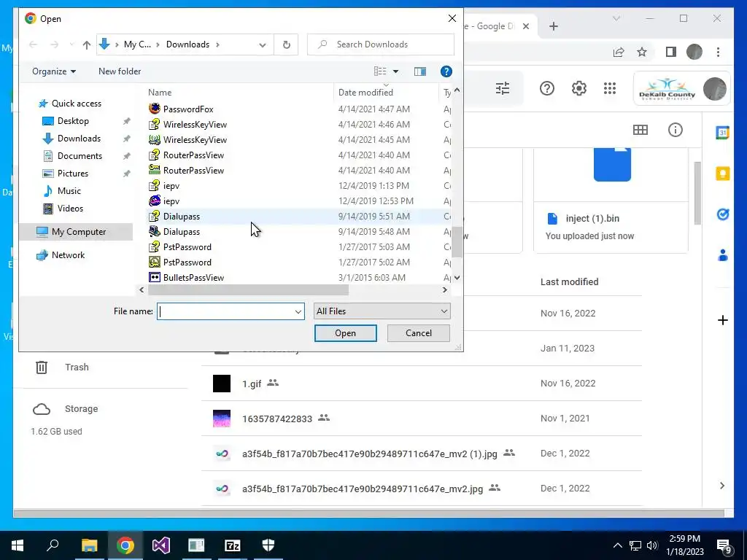Select Network in navigation pane
747x560 pixels.
(68, 255)
